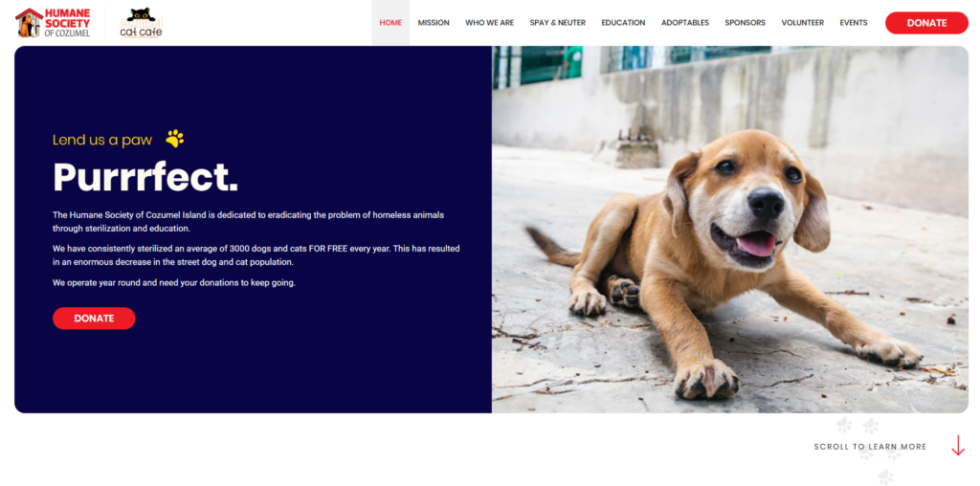Open the Events page
This screenshot has height=486, width=980.
[854, 23]
